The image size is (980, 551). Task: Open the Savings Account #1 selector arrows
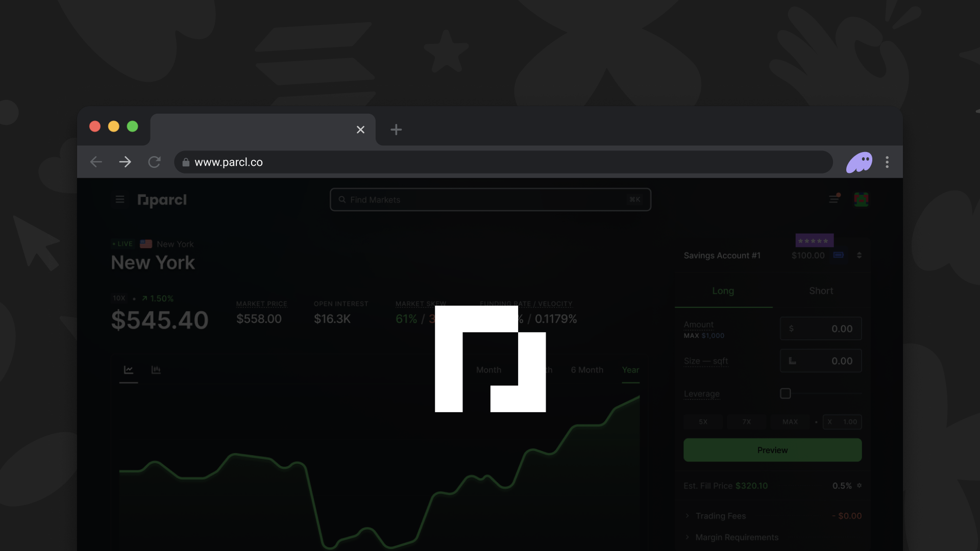(x=860, y=255)
